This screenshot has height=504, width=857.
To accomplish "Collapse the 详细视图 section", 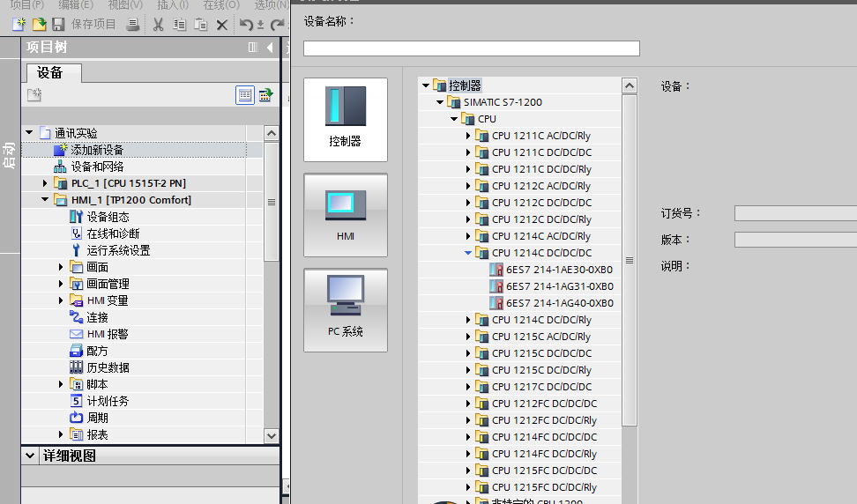I will point(30,456).
